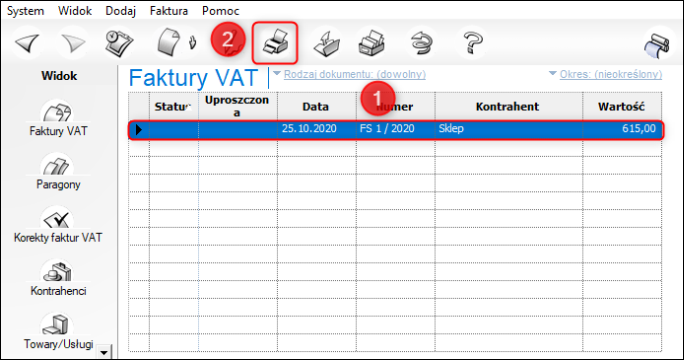This screenshot has width=684, height=360.
Task: Click the paper rolls icon at toolbar end
Action: 657,45
